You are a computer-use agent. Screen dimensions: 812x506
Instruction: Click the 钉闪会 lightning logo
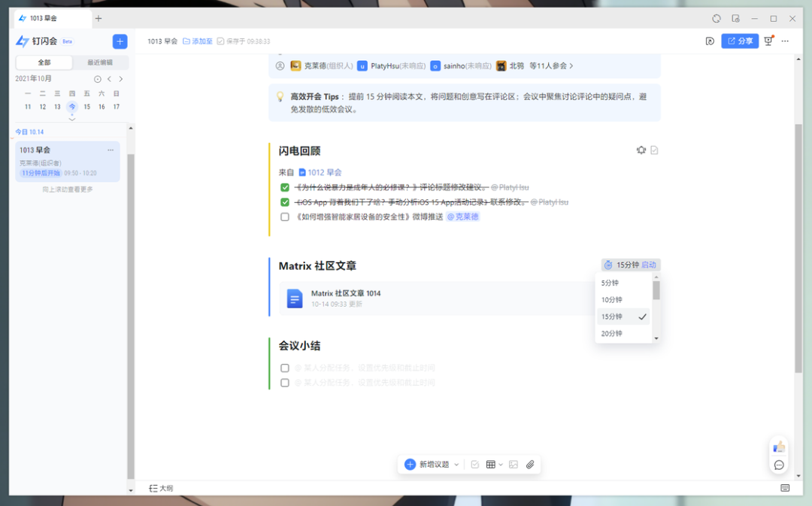point(23,41)
